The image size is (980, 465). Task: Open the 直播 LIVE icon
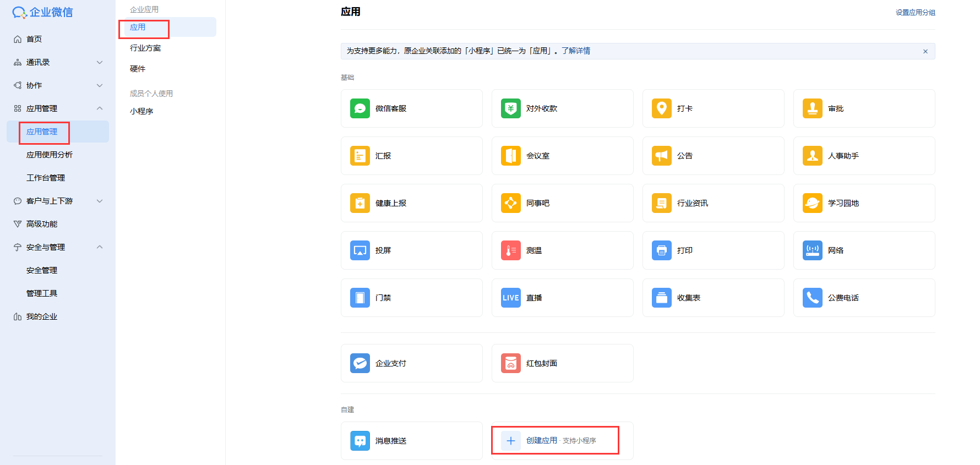511,298
